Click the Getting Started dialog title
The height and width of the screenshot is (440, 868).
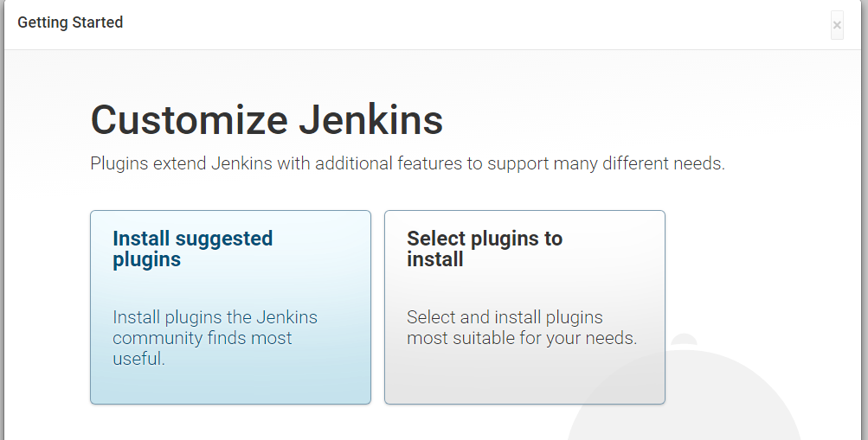pos(70,22)
